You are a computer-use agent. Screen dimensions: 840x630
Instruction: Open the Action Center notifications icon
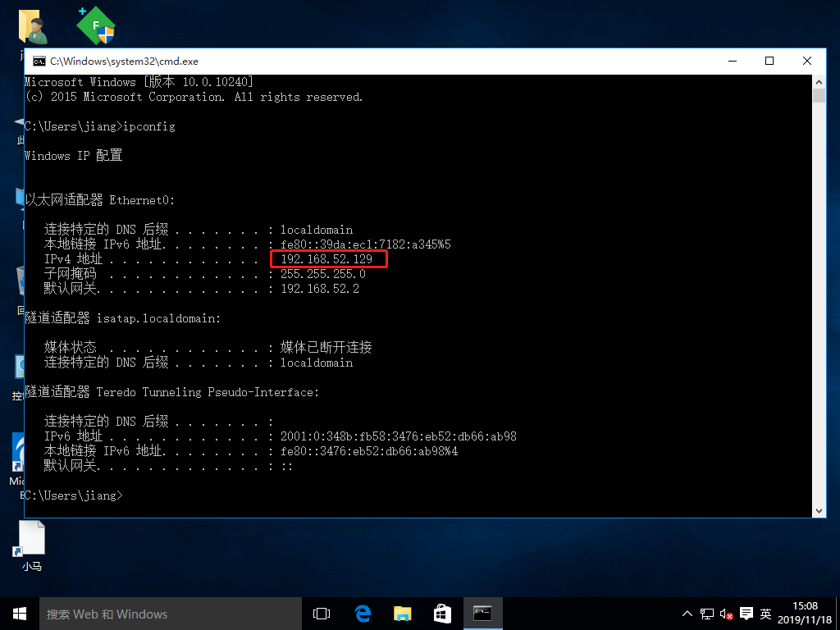click(746, 614)
